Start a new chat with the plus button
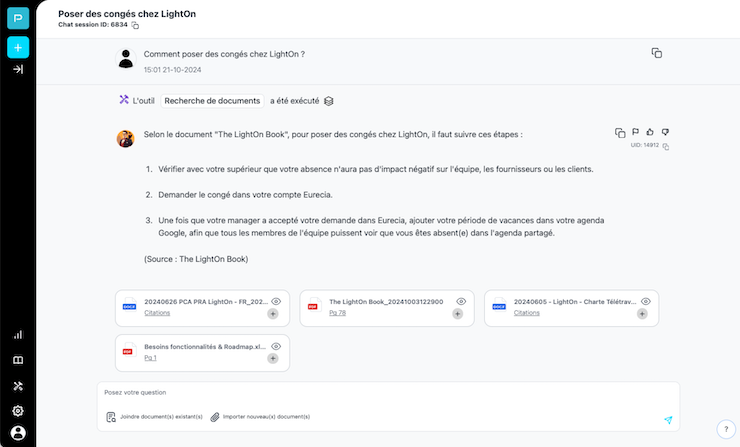 coord(18,47)
